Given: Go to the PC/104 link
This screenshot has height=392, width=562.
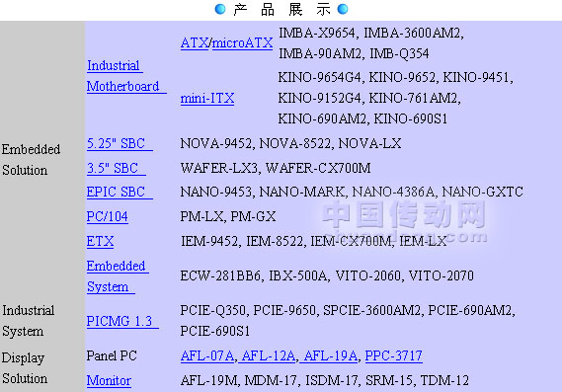Looking at the screenshot, I should 108,216.
